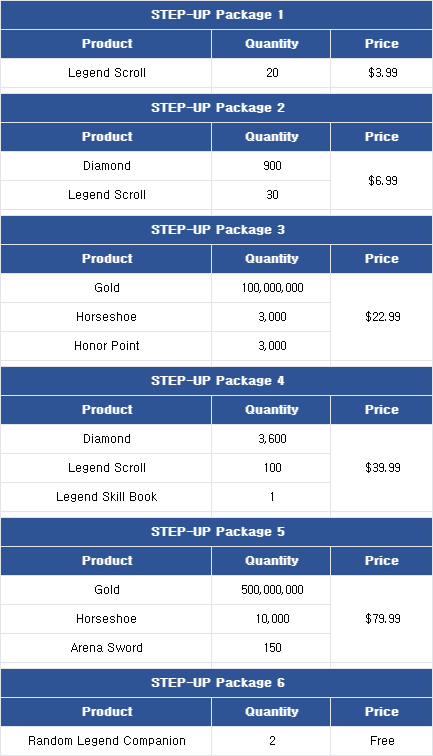Click the Legend Skill Book row
The height and width of the screenshot is (756, 433).
(x=165, y=497)
